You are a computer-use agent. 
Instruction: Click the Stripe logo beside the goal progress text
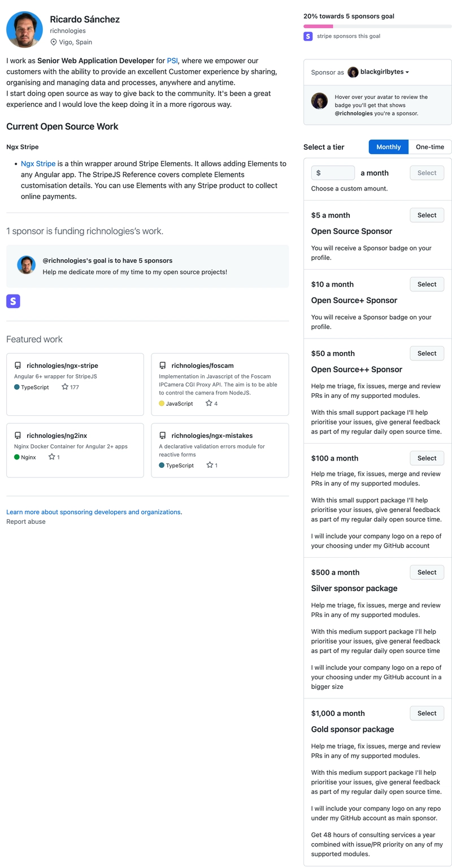(x=308, y=36)
